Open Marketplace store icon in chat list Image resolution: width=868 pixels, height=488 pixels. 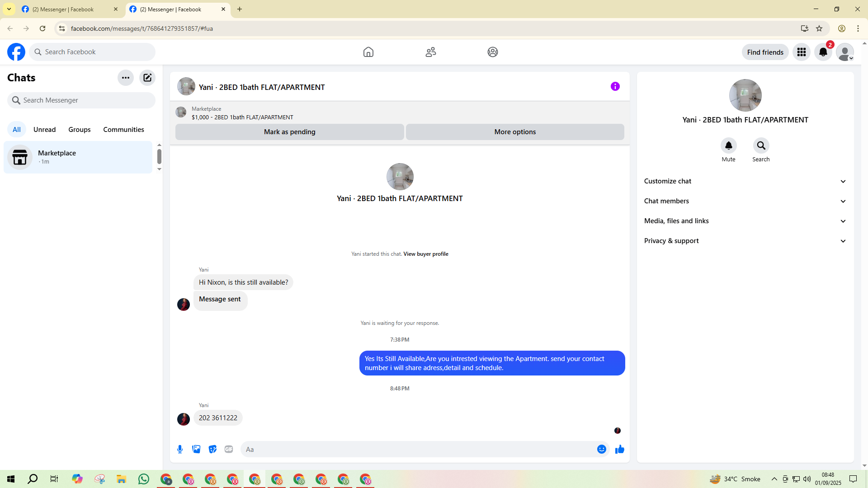tap(20, 157)
